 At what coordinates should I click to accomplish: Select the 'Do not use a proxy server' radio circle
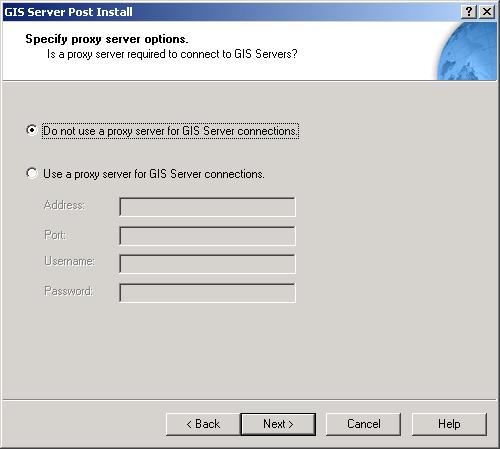32,130
